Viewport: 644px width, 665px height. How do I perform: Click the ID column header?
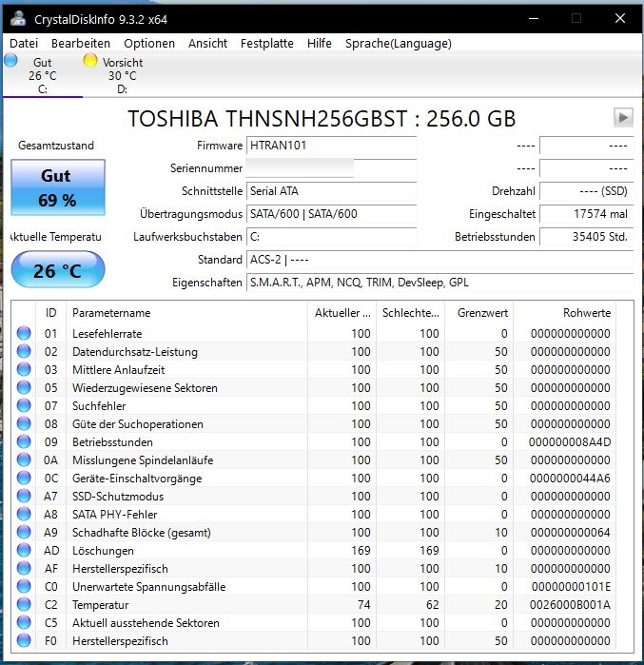pos(50,313)
